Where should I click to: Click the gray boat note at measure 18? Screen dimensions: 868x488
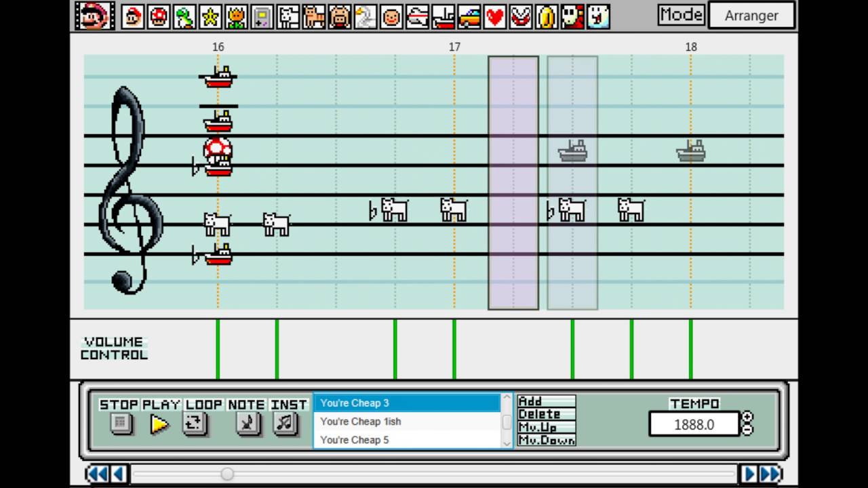(690, 150)
